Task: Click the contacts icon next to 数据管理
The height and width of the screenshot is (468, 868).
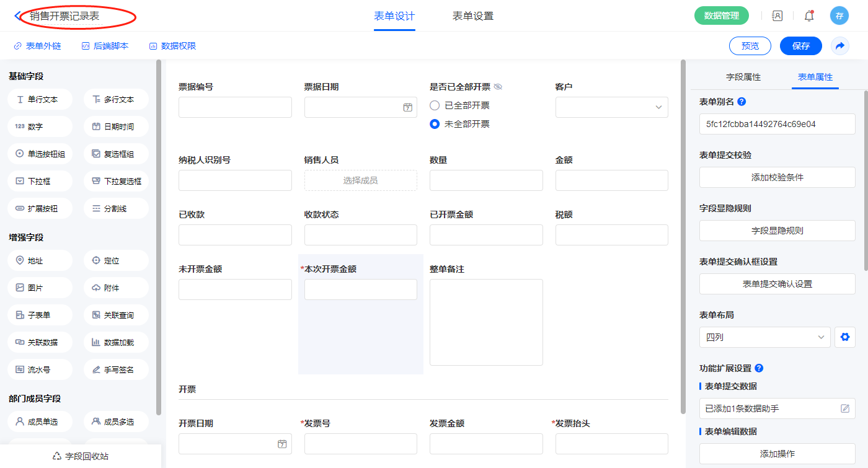Action: (x=777, y=16)
